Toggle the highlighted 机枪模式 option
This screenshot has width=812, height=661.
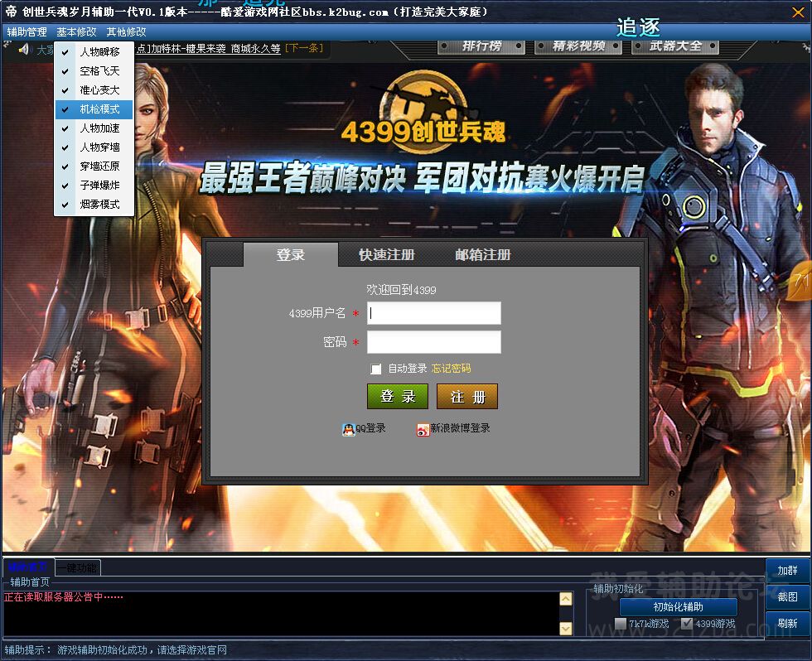tap(94, 109)
